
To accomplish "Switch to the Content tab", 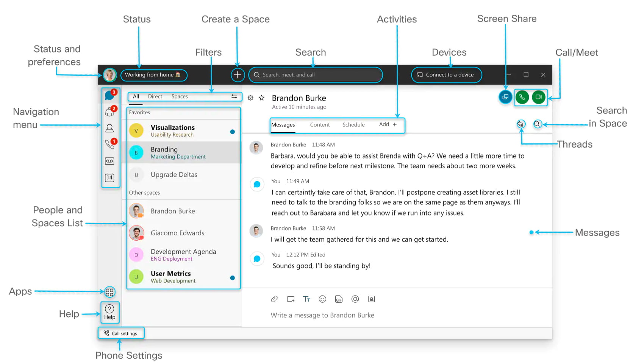I will (x=320, y=125).
